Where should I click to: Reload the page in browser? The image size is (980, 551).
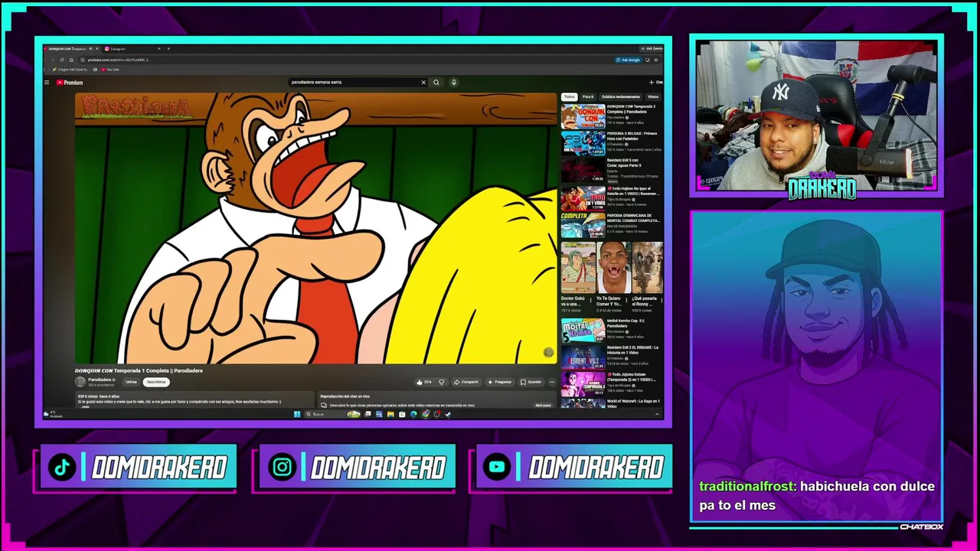click(61, 60)
